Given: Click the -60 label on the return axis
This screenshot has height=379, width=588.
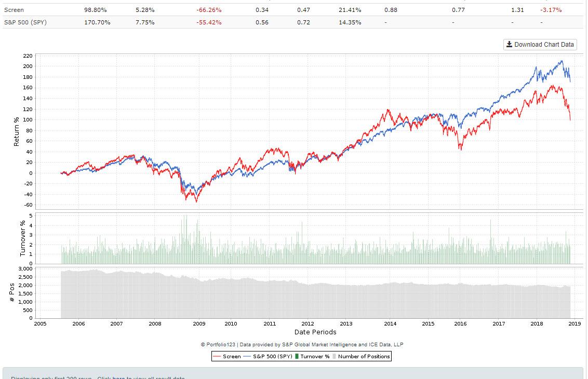Looking at the screenshot, I should click(28, 205).
